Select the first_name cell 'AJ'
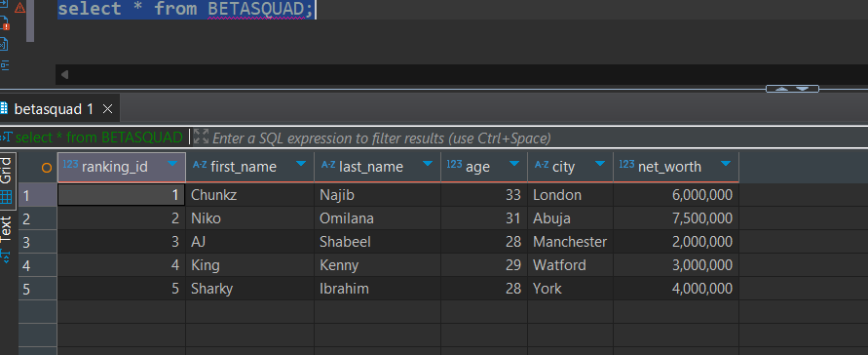This screenshot has width=868, height=355. click(x=249, y=242)
